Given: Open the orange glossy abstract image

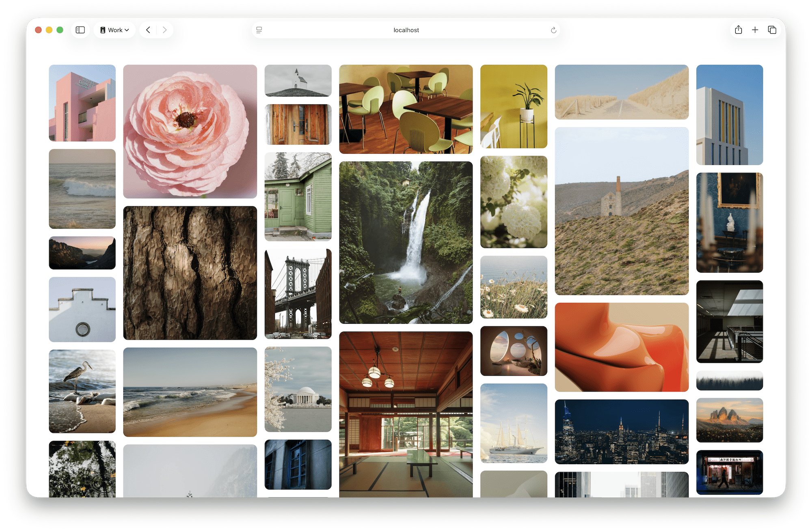Looking at the screenshot, I should [621, 347].
